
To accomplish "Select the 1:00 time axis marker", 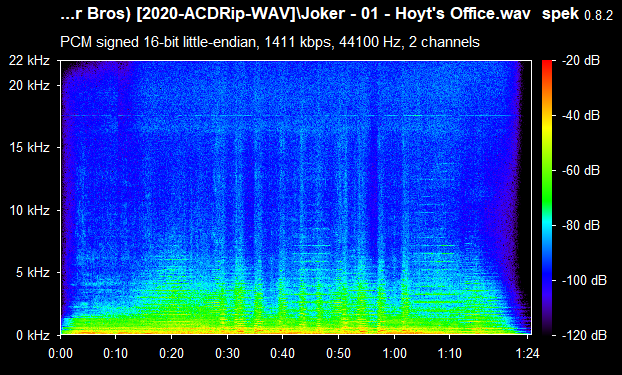I will pyautogui.click(x=394, y=353).
